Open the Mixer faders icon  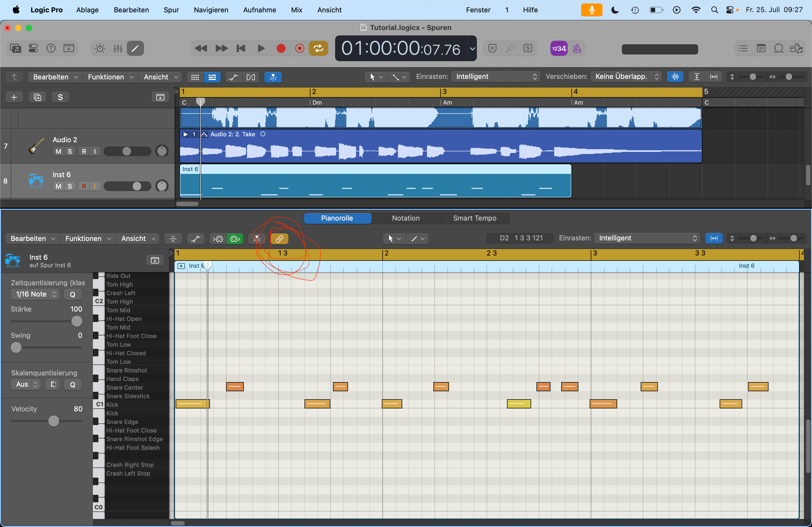coord(118,48)
